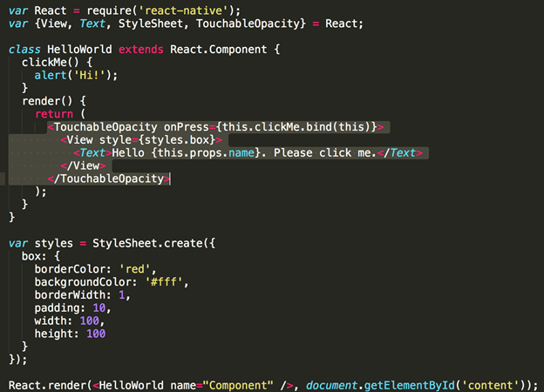This screenshot has height=392, width=544.
Task: Click the padding value 10
Action: click(x=99, y=308)
